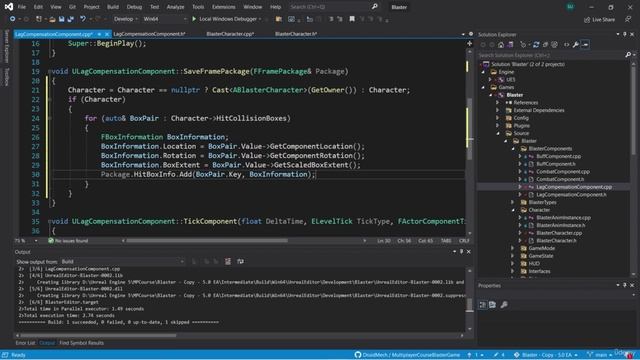
Task: Click the editor horizontal scrollbar
Action: [207, 241]
